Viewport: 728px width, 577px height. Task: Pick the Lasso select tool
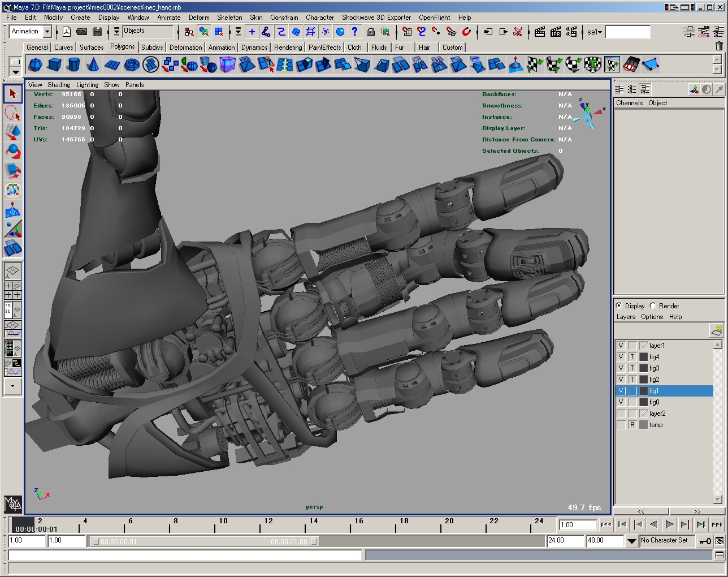pyautogui.click(x=13, y=113)
